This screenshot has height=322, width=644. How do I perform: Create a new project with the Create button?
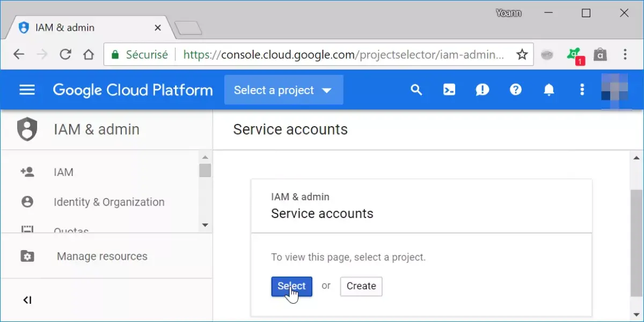pos(361,286)
